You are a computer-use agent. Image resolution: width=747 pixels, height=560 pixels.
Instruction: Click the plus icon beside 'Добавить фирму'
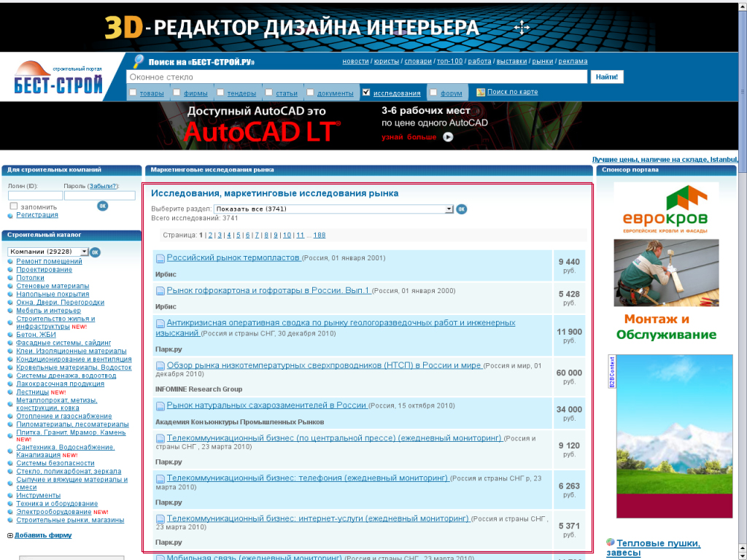(x=10, y=535)
